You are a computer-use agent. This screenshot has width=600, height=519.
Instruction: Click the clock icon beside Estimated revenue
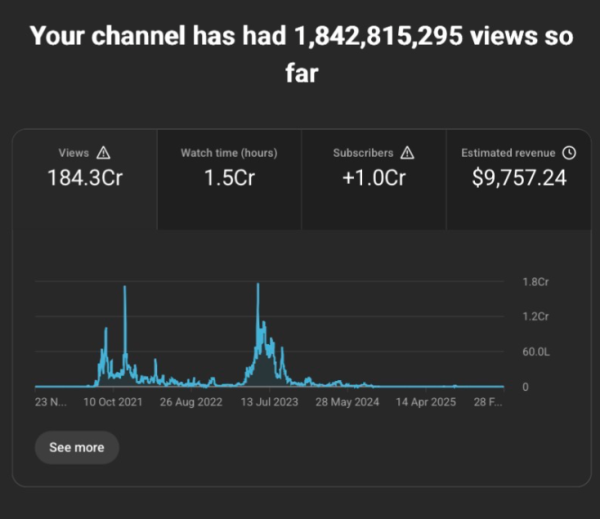click(x=569, y=153)
